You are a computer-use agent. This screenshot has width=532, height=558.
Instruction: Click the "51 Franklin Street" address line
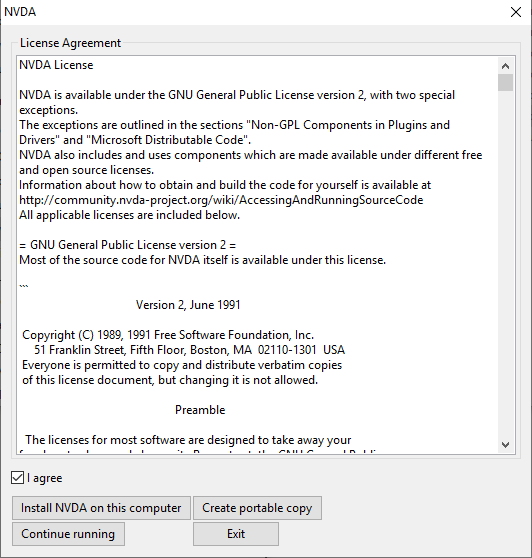click(x=189, y=350)
